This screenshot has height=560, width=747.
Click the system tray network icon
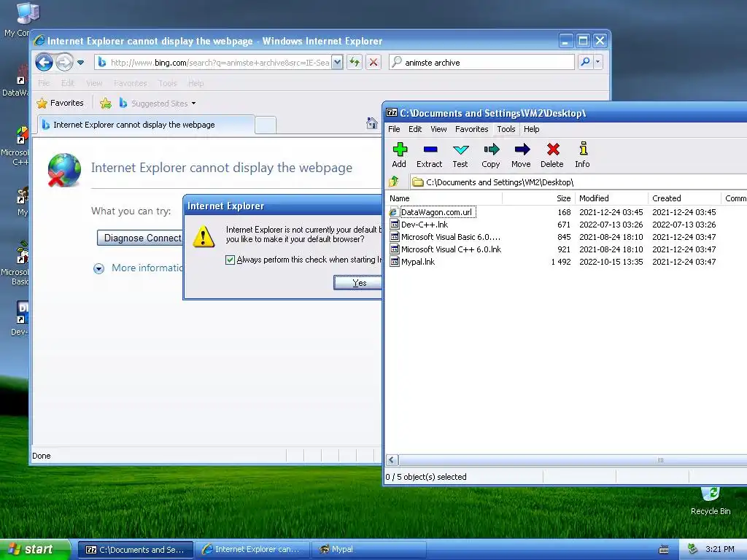[693, 549]
